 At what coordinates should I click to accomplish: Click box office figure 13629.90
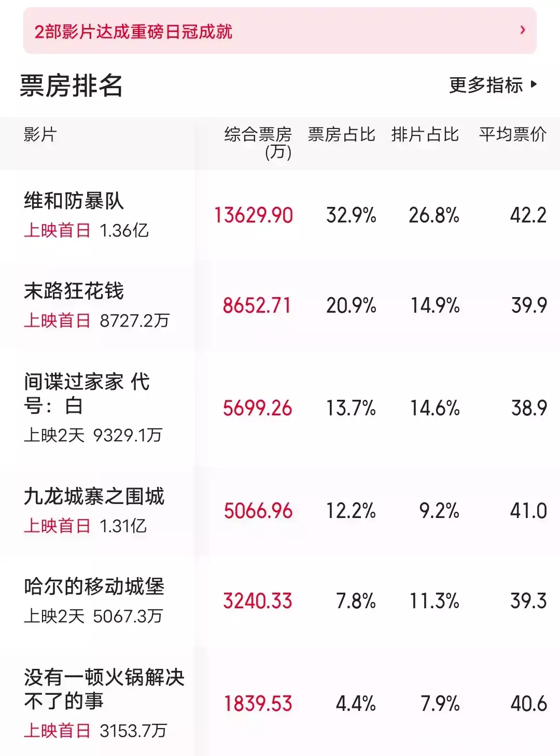[x=254, y=215]
